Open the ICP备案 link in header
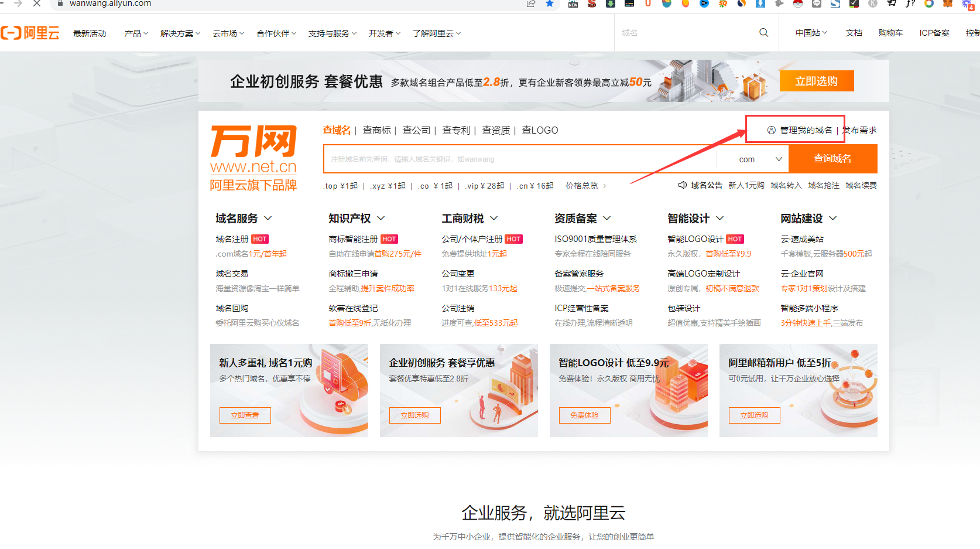Image resolution: width=980 pixels, height=549 pixels. click(x=934, y=33)
